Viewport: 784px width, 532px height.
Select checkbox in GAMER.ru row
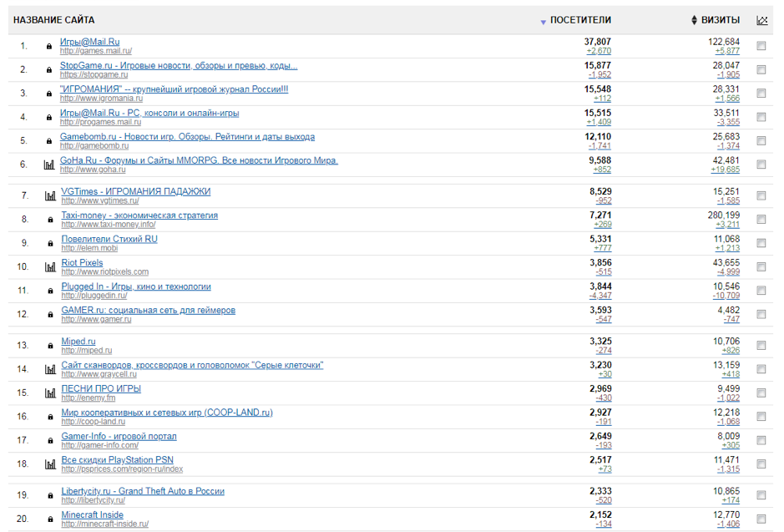pos(761,314)
